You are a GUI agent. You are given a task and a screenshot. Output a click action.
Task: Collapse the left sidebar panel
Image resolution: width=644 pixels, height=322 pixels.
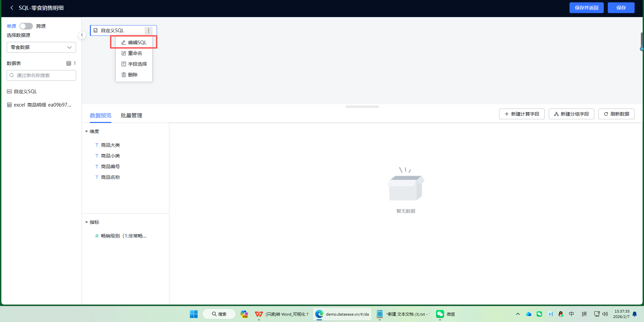click(x=82, y=35)
